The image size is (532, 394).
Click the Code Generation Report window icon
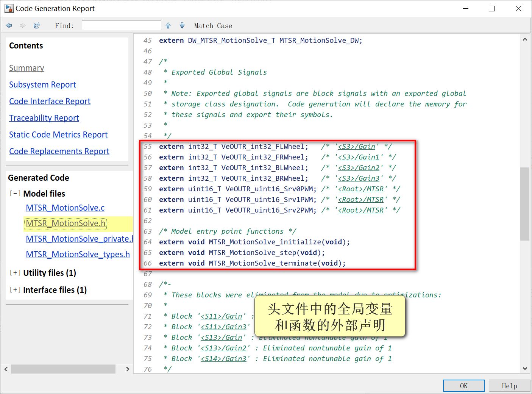point(9,8)
